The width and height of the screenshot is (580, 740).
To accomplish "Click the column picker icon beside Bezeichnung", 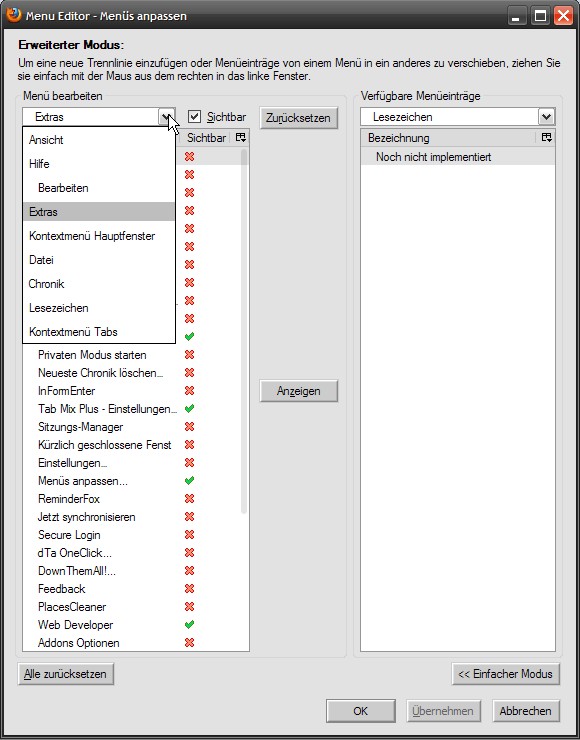I will (546, 138).
